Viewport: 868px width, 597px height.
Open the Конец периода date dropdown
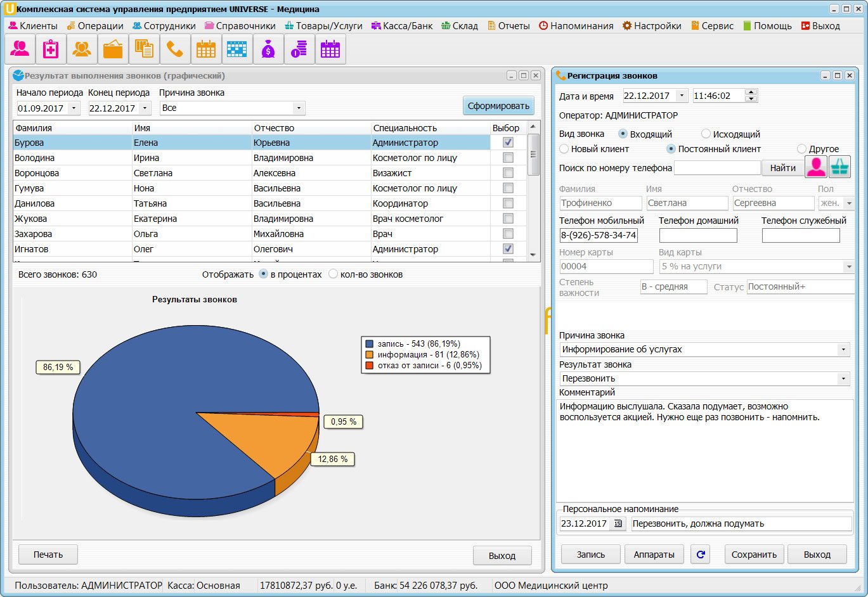145,108
